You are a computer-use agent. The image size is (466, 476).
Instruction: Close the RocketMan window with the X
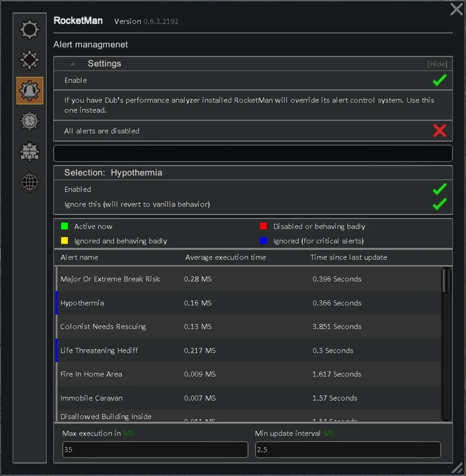coord(456,9)
